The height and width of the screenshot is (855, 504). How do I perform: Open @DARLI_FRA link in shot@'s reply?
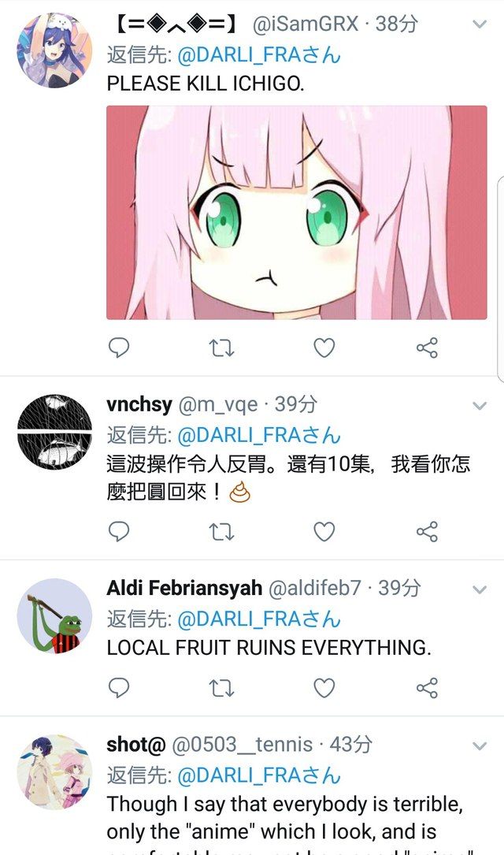[259, 775]
